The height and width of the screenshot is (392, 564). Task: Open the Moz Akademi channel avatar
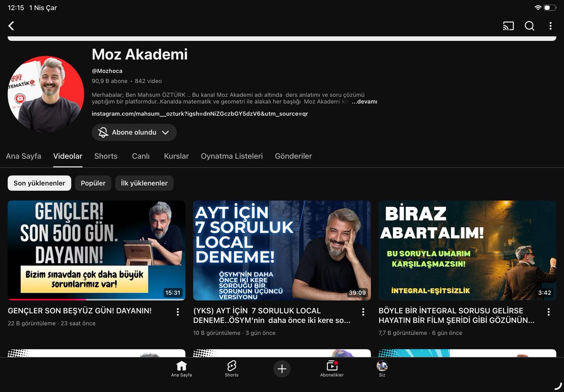pyautogui.click(x=46, y=94)
